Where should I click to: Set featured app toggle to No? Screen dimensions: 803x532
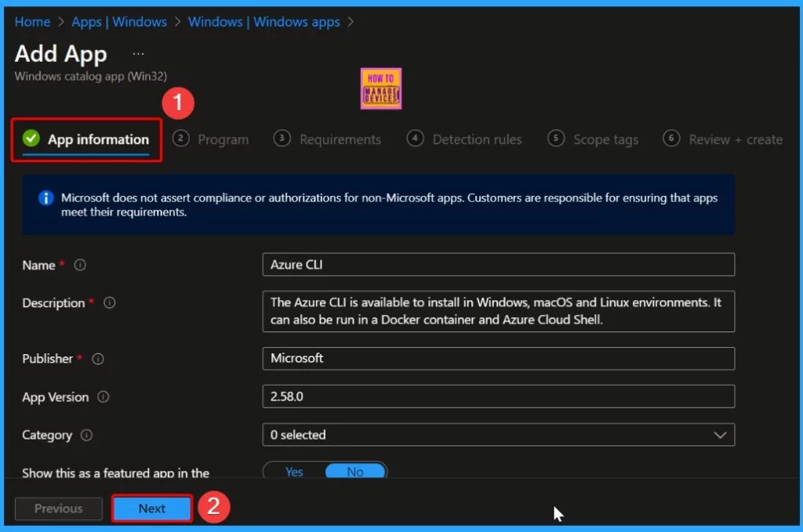coord(355,472)
